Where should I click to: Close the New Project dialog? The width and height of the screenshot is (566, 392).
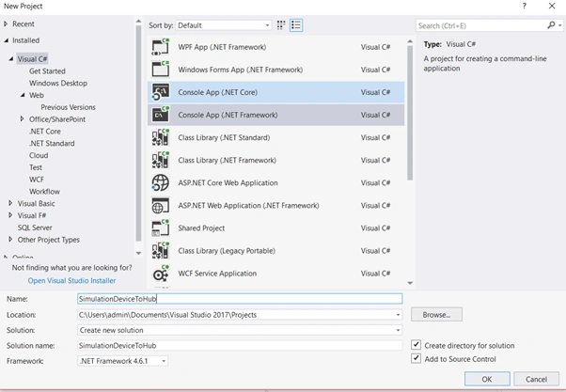click(x=552, y=7)
